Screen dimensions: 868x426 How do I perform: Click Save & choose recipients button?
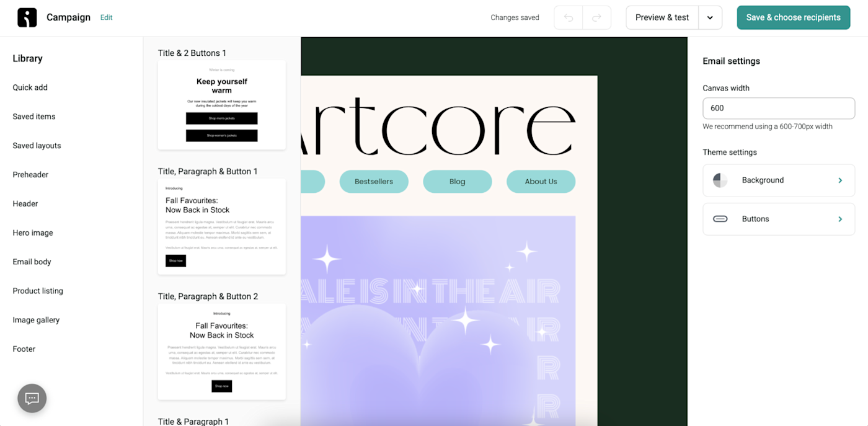tap(793, 17)
